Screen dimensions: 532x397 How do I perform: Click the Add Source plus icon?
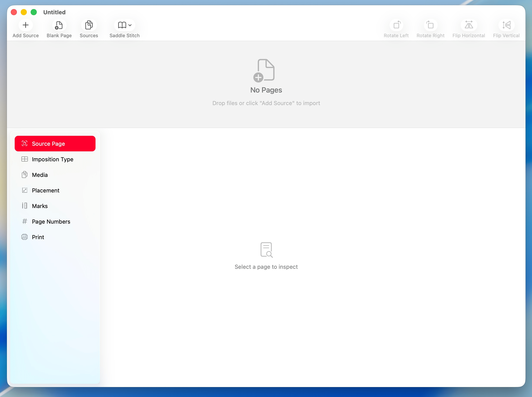tap(25, 25)
